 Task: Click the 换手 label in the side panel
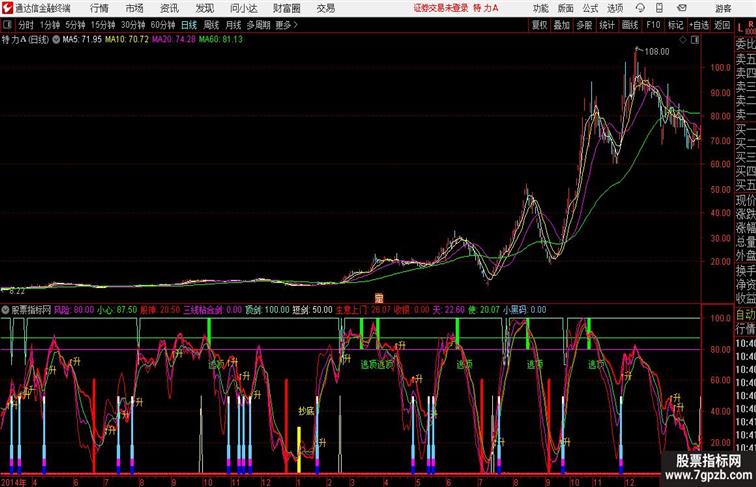point(745,271)
